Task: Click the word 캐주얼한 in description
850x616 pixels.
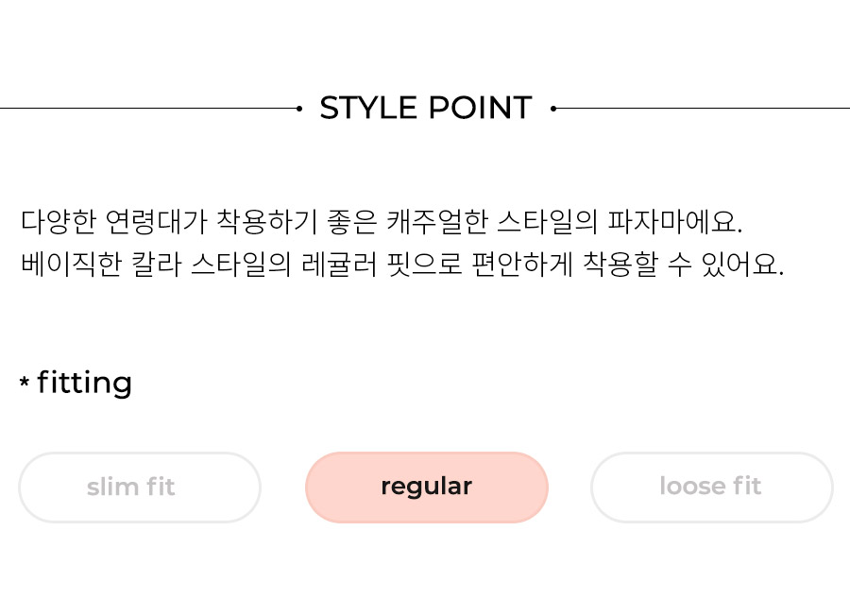Action: [x=437, y=222]
